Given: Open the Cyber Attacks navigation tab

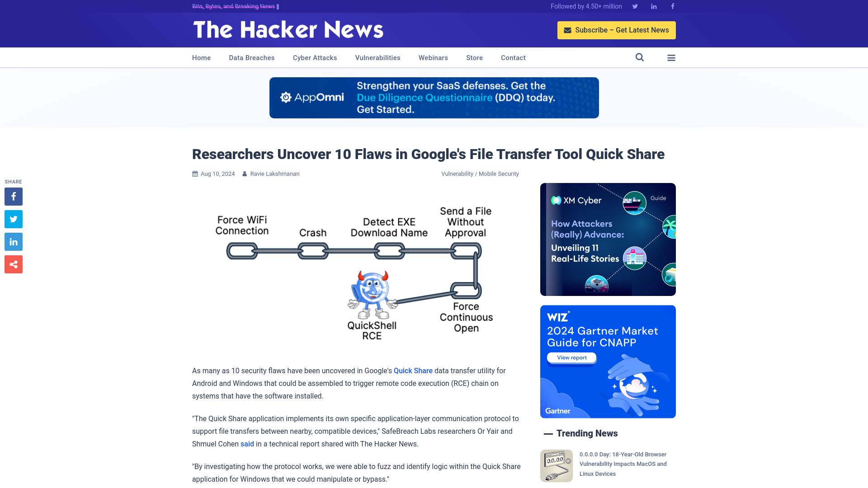Looking at the screenshot, I should pos(314,57).
